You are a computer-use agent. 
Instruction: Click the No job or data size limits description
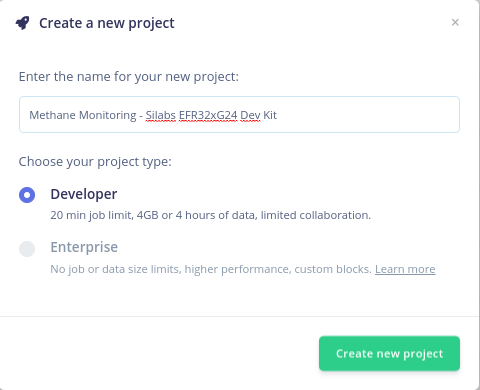click(211, 269)
